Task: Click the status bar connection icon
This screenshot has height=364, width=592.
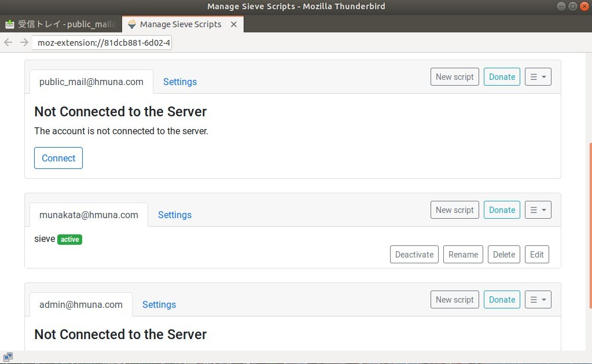Action: tap(8, 357)
